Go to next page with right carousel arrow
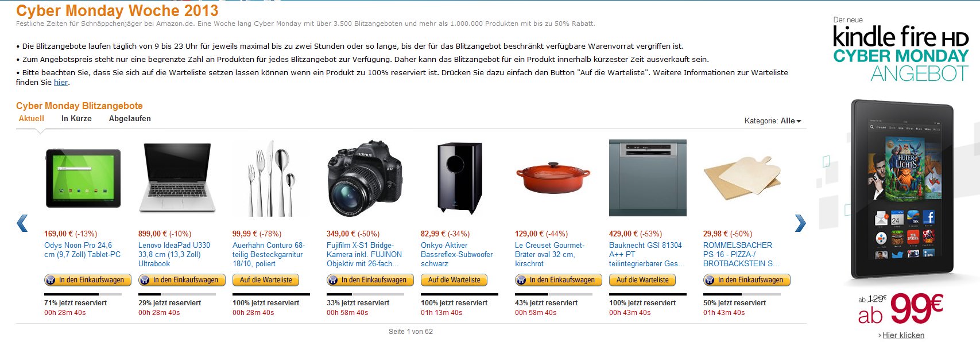980x342 pixels. point(800,223)
